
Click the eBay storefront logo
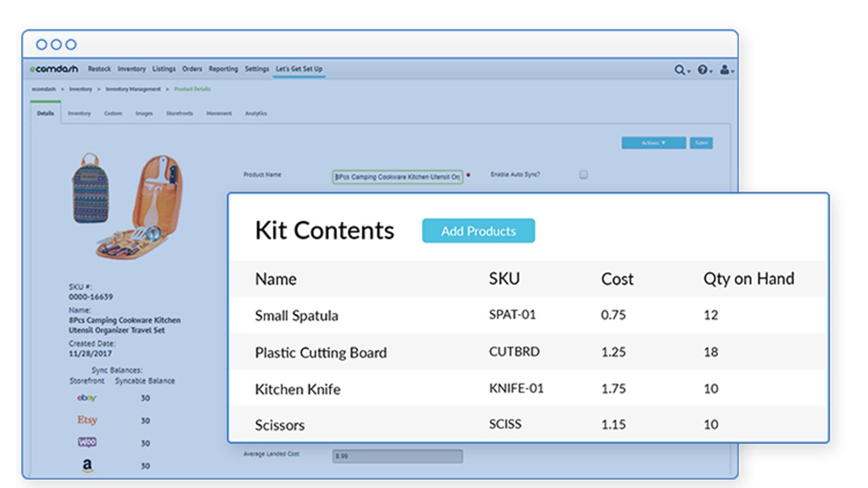pyautogui.click(x=87, y=398)
